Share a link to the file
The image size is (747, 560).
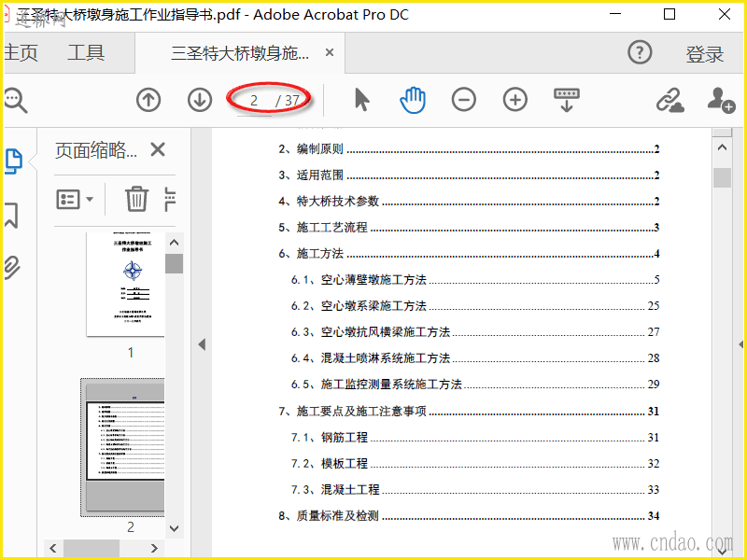click(670, 100)
